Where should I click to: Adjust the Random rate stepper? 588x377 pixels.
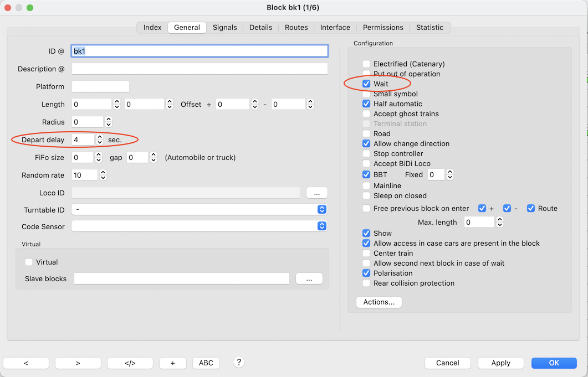[103, 175]
